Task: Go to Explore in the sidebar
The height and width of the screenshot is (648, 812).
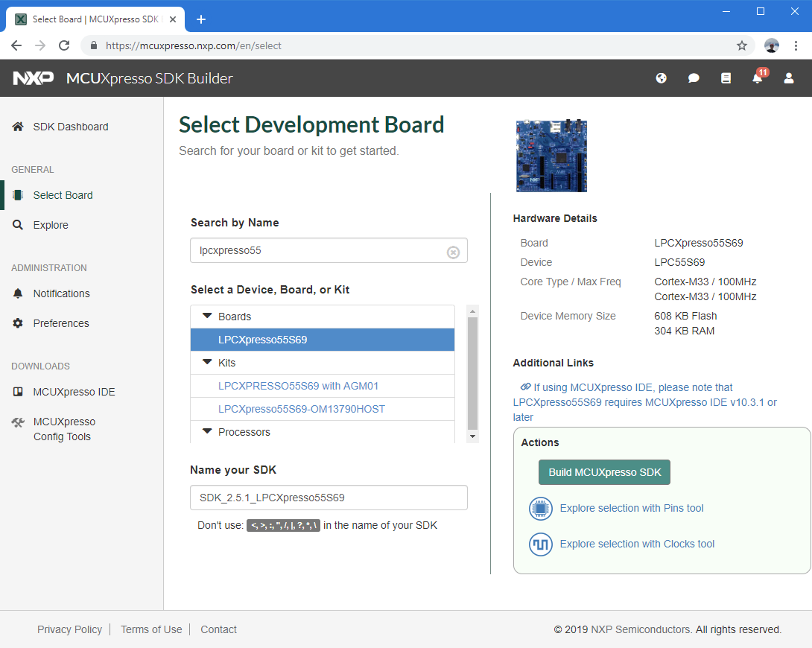Action: point(50,225)
